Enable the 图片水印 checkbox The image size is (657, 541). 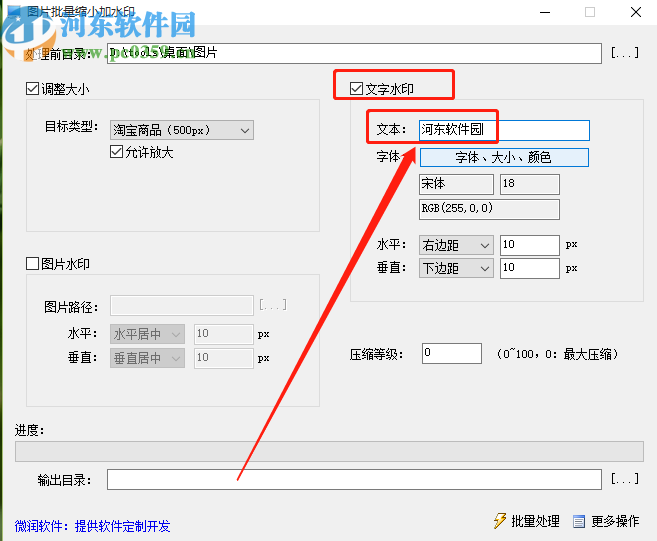(33, 264)
